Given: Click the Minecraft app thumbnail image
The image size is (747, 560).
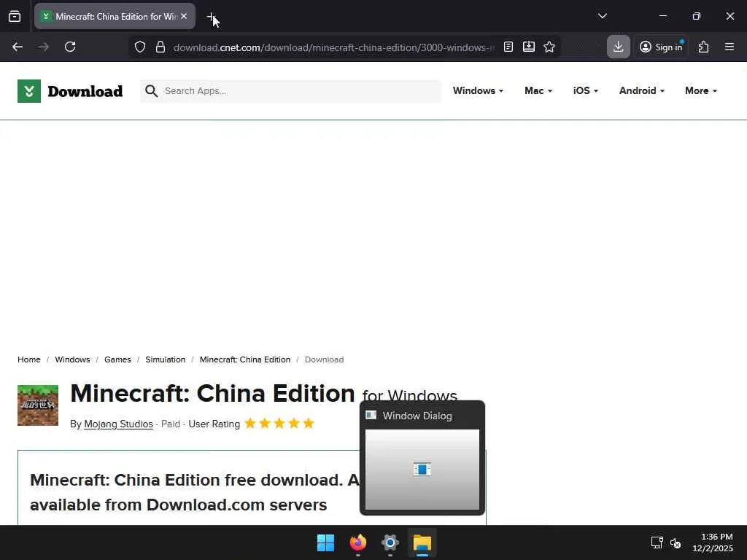Looking at the screenshot, I should pos(38,405).
